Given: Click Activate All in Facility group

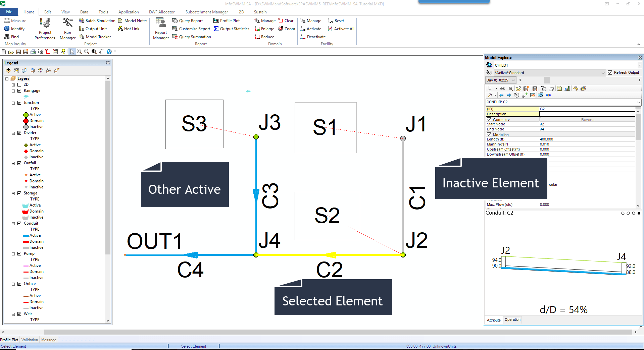Looking at the screenshot, I should [x=341, y=29].
